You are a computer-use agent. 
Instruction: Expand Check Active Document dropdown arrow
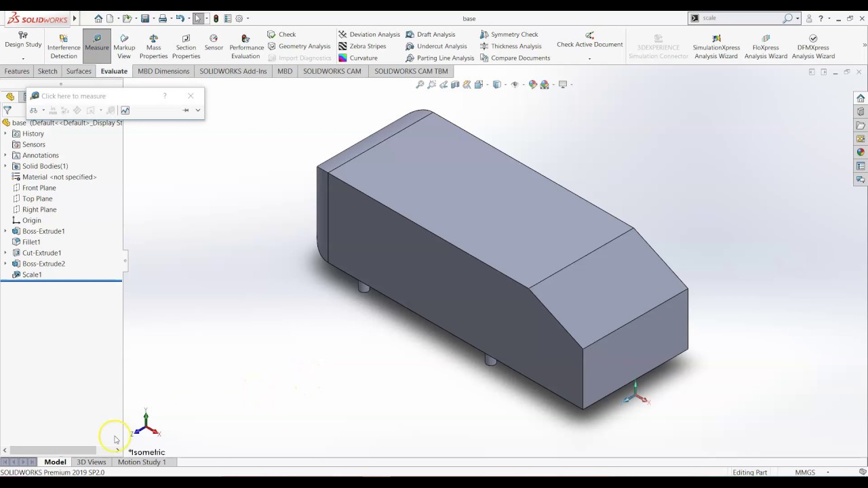pyautogui.click(x=589, y=58)
